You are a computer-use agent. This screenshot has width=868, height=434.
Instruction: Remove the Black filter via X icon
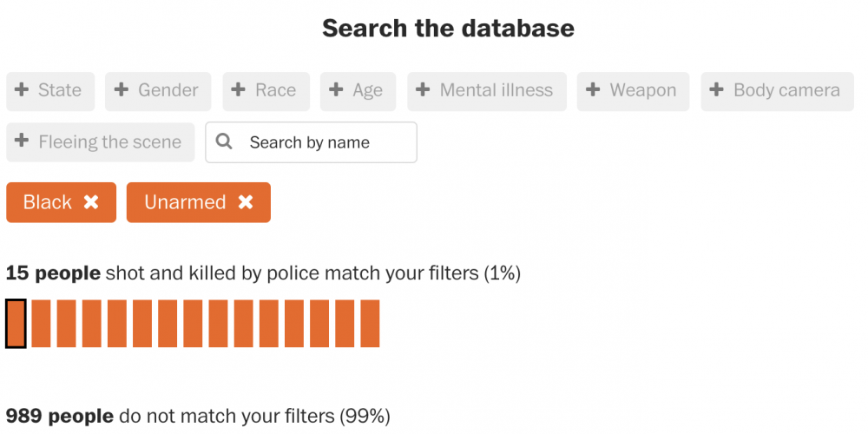tap(91, 202)
